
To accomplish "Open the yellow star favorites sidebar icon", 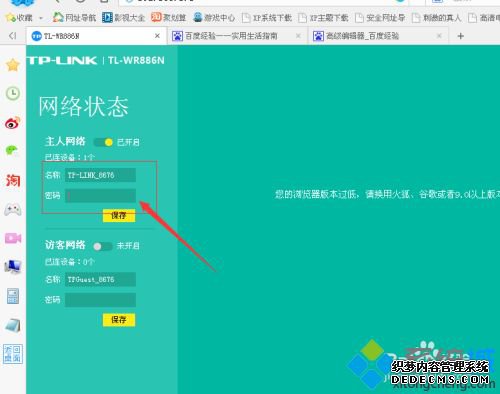I will coord(13,65).
